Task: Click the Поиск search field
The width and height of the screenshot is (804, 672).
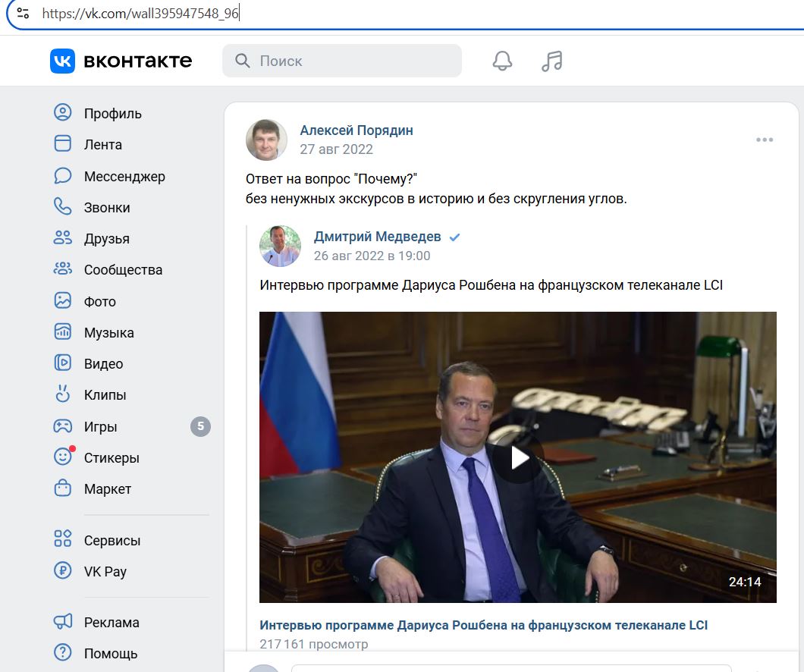Action: 341,60
